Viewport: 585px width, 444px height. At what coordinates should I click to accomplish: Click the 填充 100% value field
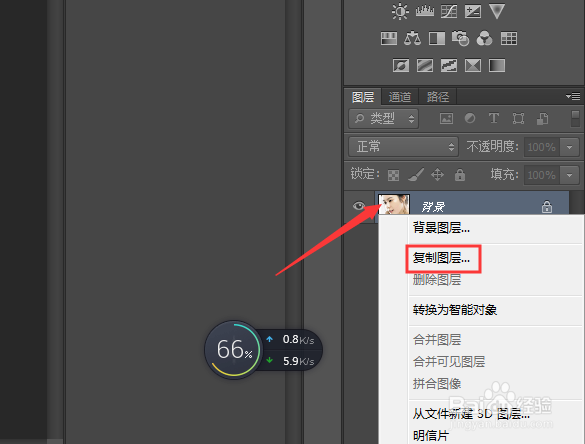(x=542, y=175)
